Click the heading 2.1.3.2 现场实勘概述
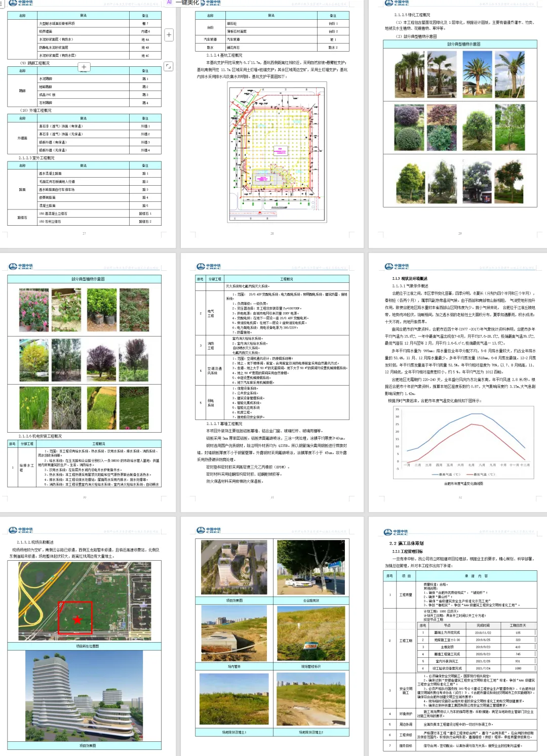This screenshot has width=547, height=756. (x=35, y=542)
